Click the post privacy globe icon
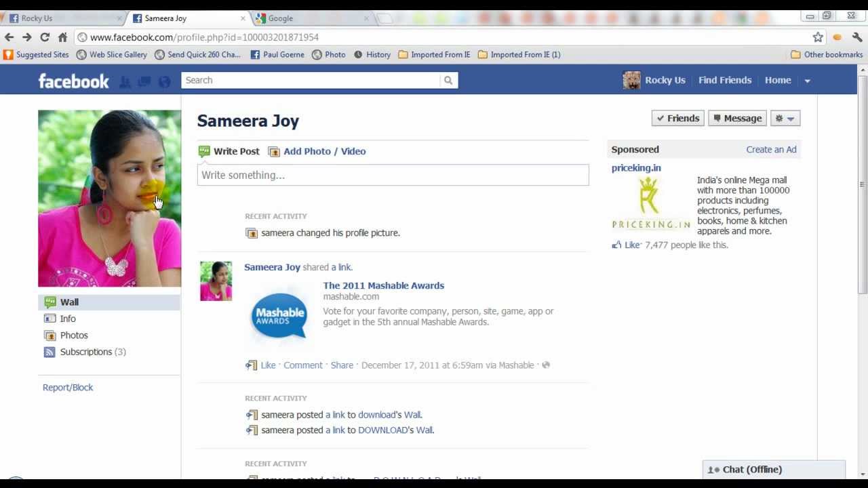Viewport: 868px width, 488px height. click(x=546, y=365)
